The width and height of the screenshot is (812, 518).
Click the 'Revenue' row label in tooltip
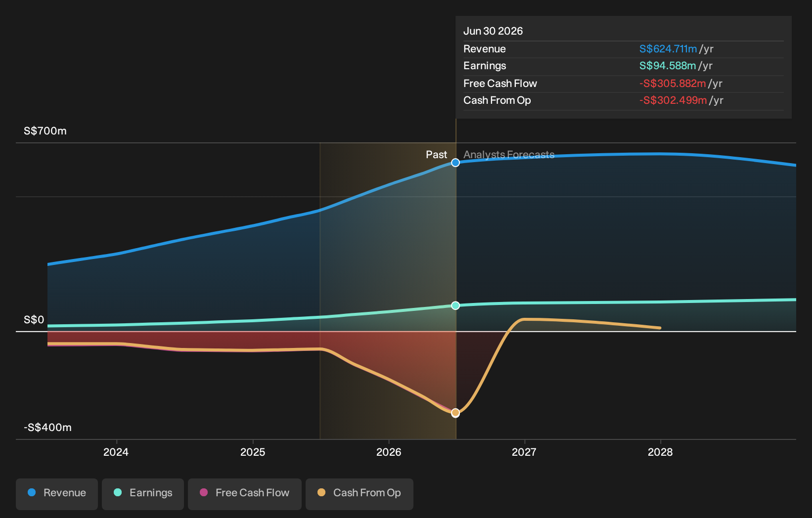pos(485,49)
